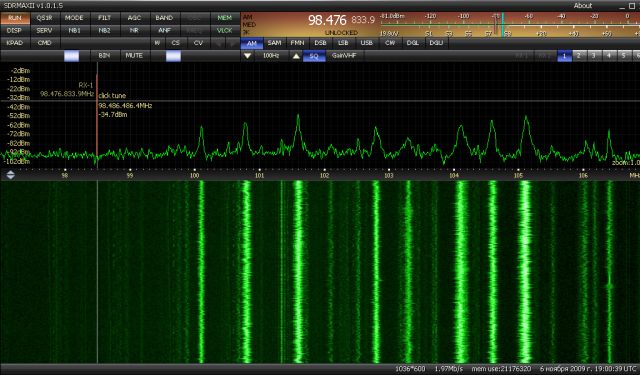Click the 1.97Mb/s status bar entry
This screenshot has height=375, width=640.
point(449,369)
